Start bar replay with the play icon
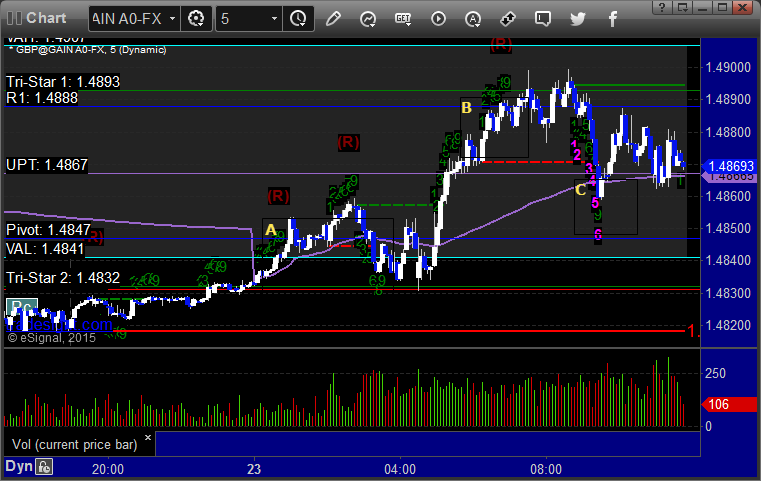The image size is (761, 481). pyautogui.click(x=438, y=19)
